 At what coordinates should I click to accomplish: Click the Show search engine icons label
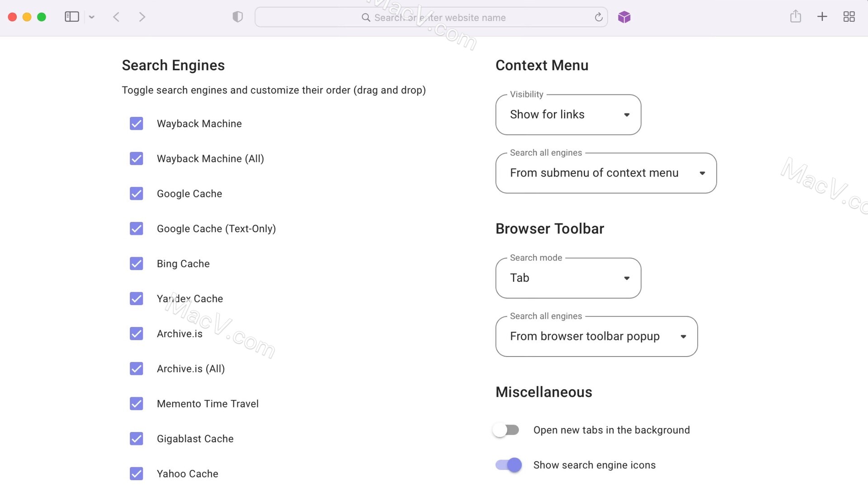pyautogui.click(x=594, y=465)
